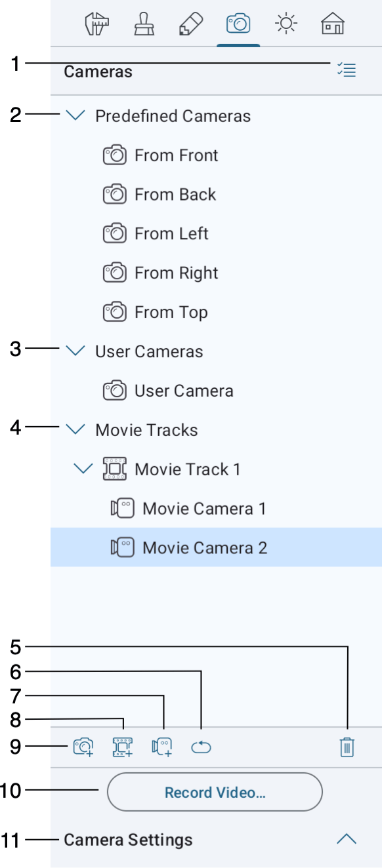Collapse the Movie Track 1 chevron
The height and width of the screenshot is (868, 382).
click(x=83, y=469)
